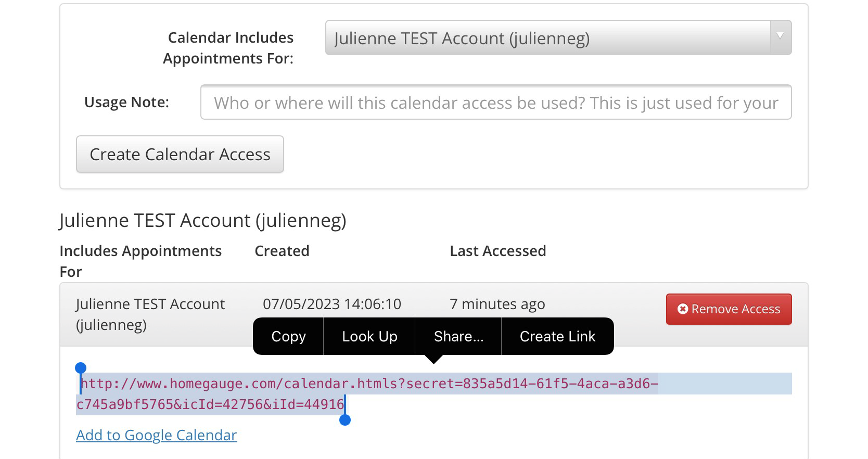This screenshot has height=459, width=868.
Task: Click the Created column header
Action: pyautogui.click(x=282, y=251)
